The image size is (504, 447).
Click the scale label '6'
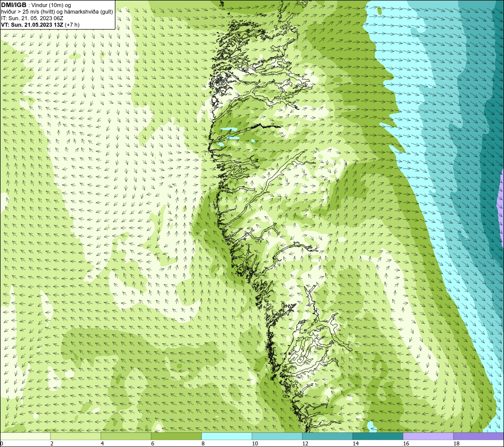click(x=153, y=444)
